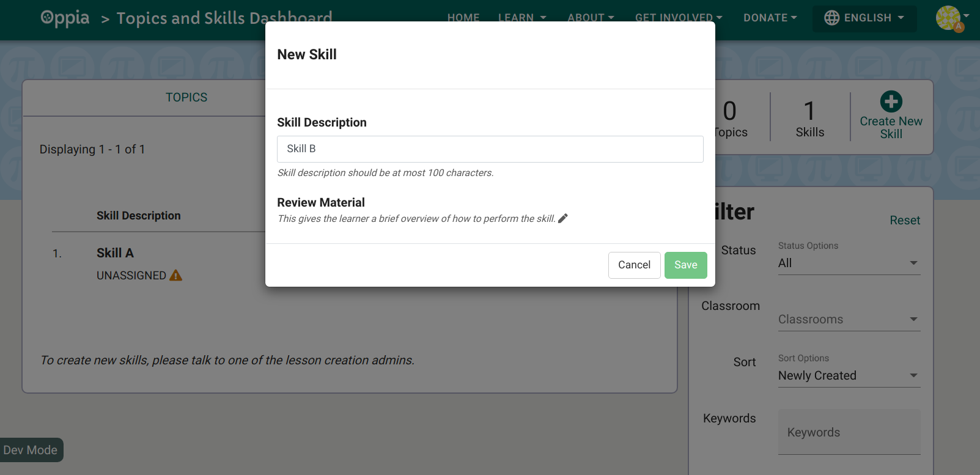Open the Classrooms dropdown
980x475 pixels.
tap(849, 319)
